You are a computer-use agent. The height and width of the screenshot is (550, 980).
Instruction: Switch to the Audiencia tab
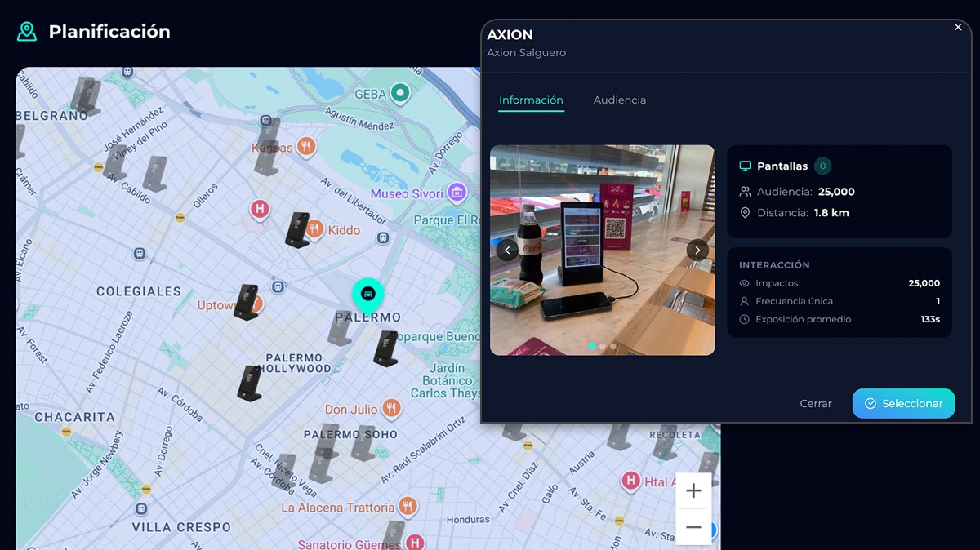(619, 100)
